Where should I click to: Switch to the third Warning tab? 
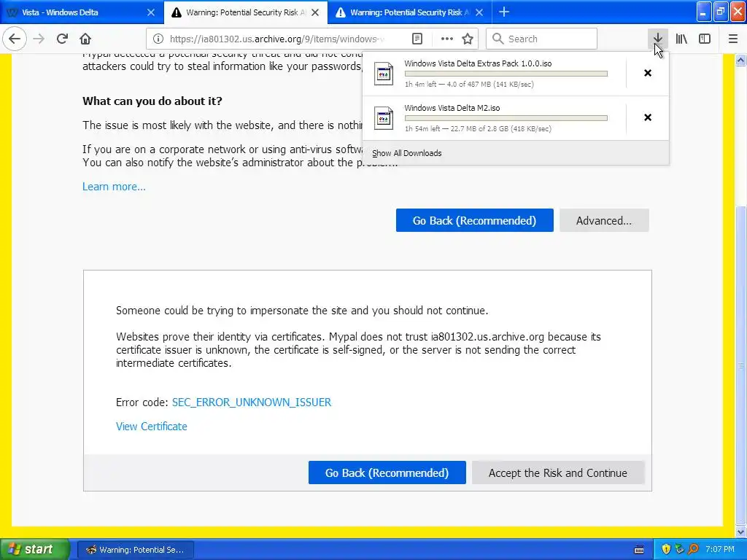click(x=410, y=12)
